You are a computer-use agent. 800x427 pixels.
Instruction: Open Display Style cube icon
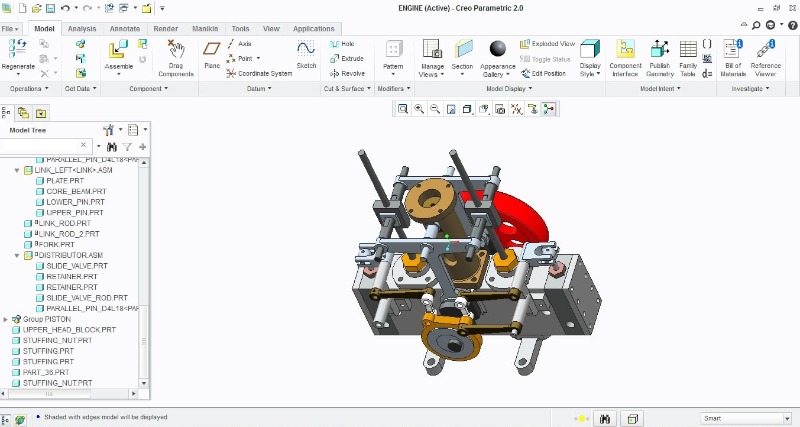click(590, 49)
